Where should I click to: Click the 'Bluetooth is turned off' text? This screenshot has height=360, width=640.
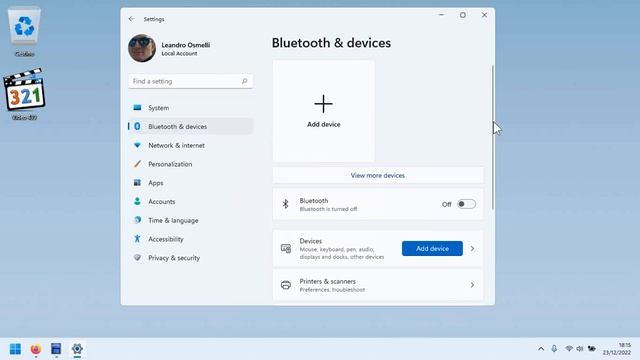pyautogui.click(x=328, y=209)
